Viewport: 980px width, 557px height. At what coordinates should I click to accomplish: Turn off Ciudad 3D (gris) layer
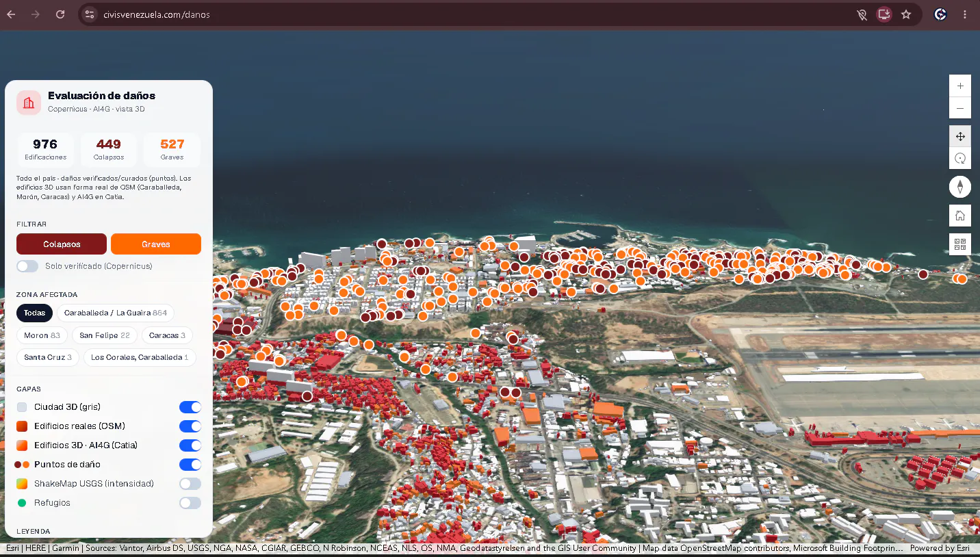coord(190,407)
